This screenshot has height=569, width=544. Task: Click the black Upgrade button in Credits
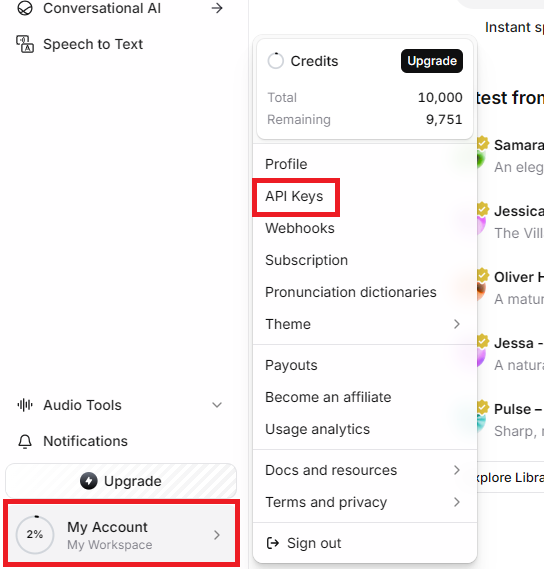432,61
